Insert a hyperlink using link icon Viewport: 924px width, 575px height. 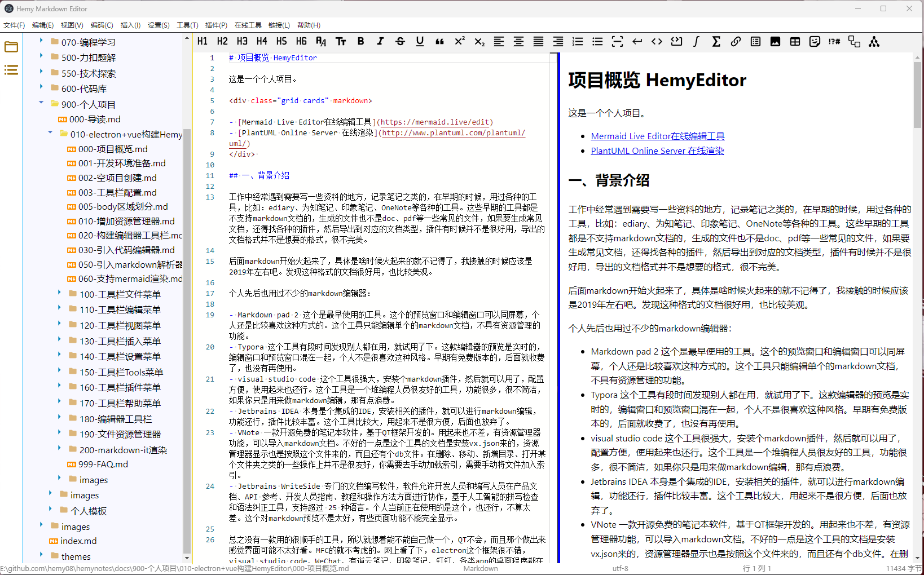pos(736,41)
